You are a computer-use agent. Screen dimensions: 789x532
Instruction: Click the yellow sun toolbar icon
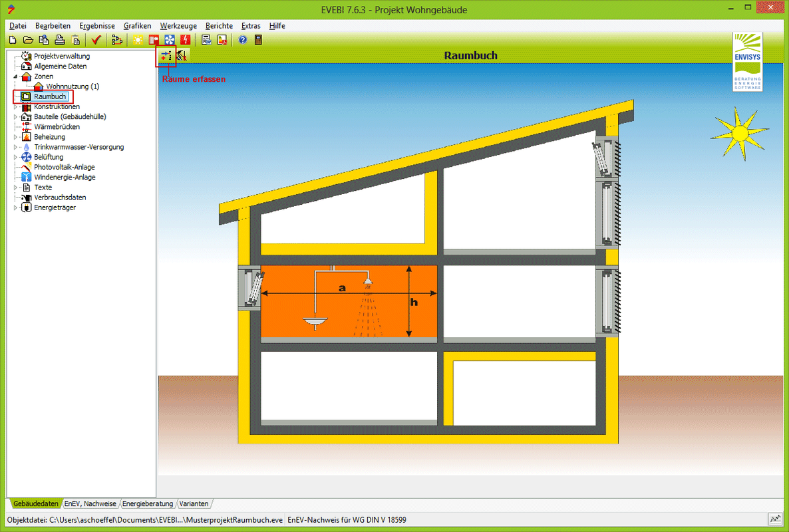[138, 40]
